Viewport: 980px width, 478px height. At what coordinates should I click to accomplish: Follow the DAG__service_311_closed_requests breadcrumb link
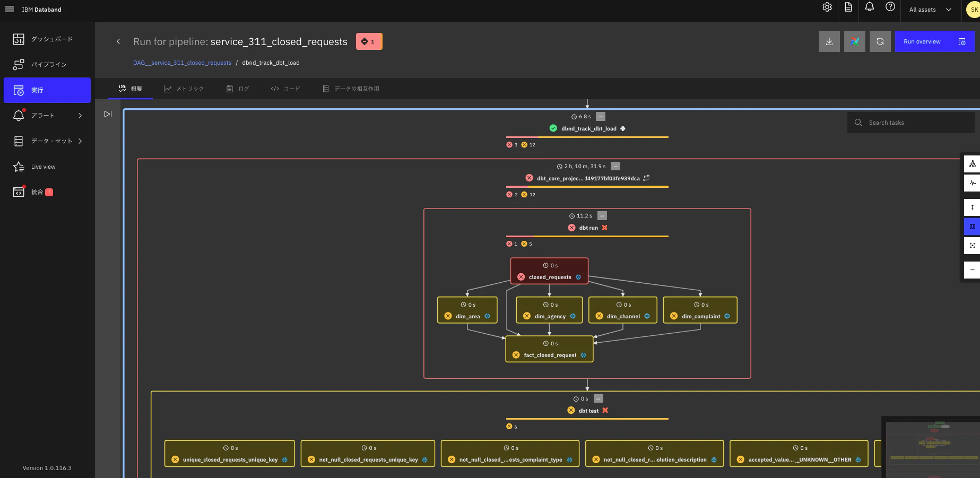coord(182,63)
